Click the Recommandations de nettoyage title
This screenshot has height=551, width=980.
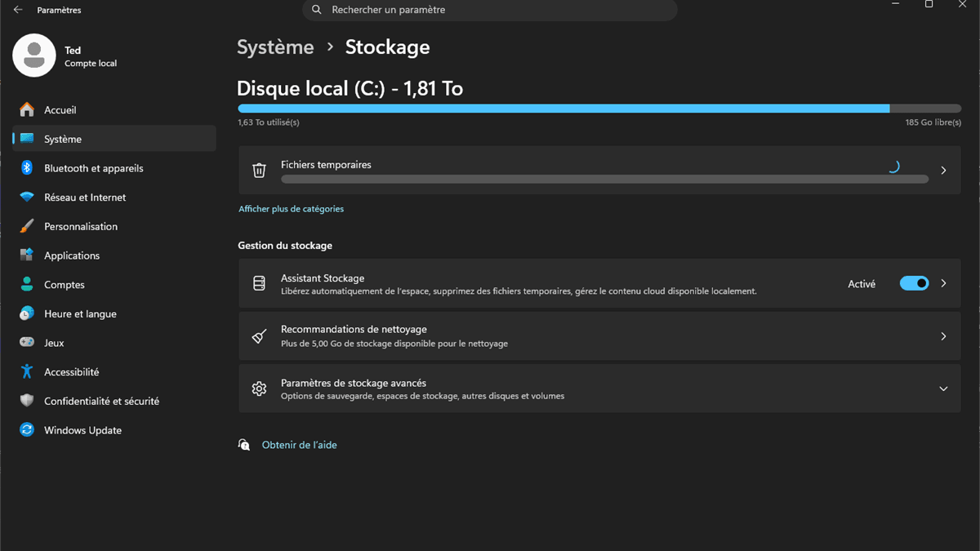coord(354,330)
